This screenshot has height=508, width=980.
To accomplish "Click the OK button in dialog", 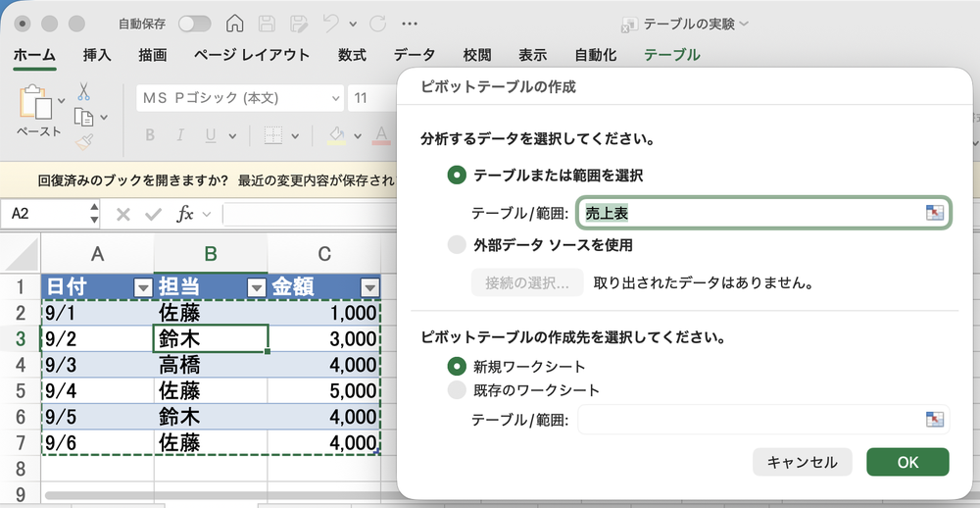I will [x=907, y=462].
